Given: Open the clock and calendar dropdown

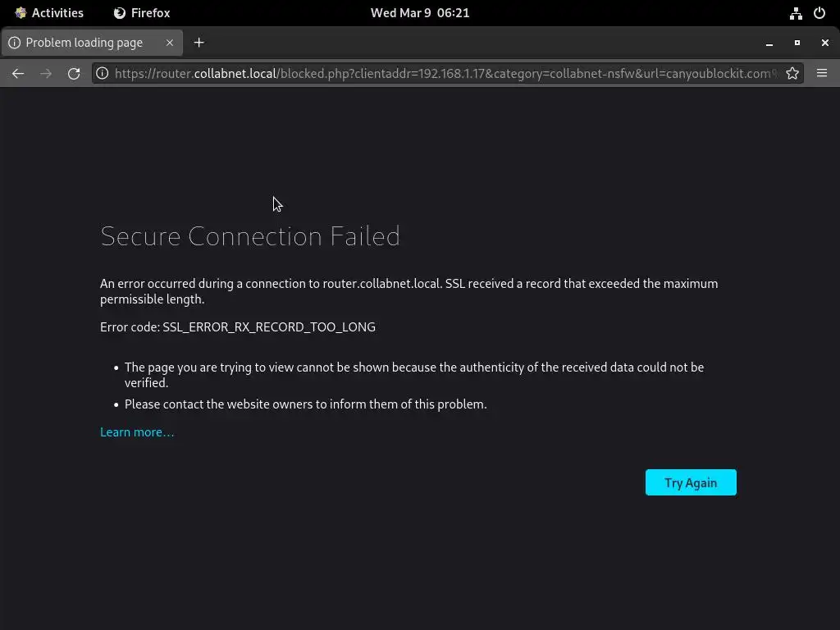Looking at the screenshot, I should pos(420,13).
